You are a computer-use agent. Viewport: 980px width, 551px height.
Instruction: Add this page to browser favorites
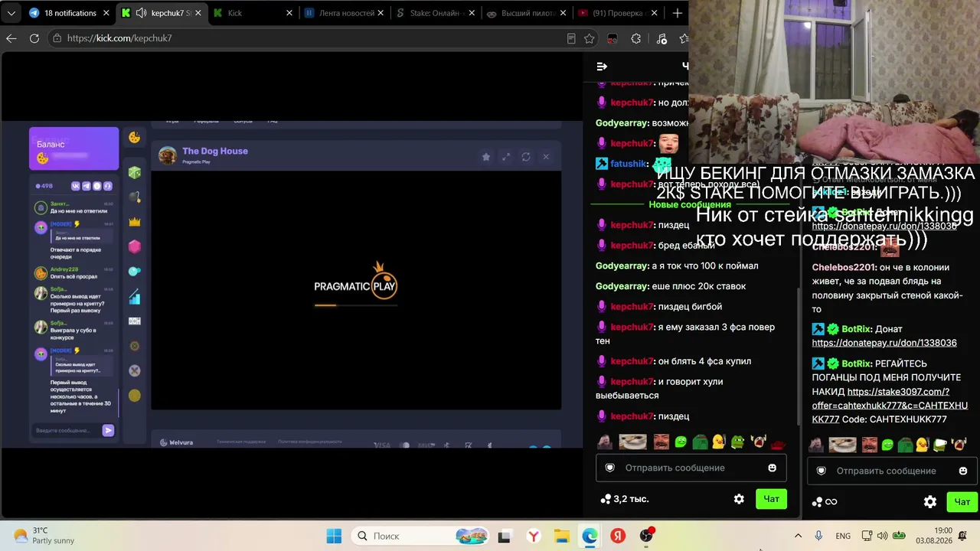coord(590,38)
